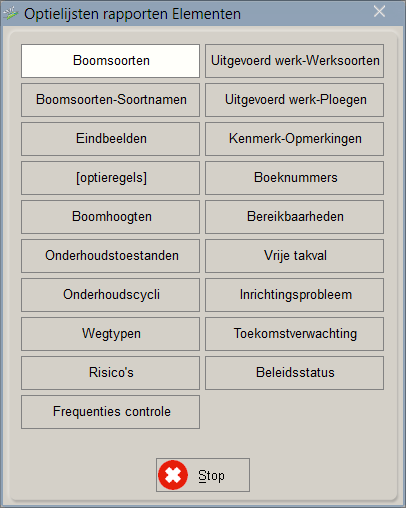Viewport: 406px width, 508px height.
Task: Select Uitgevoerd werk-Ploegen button
Action: (294, 100)
